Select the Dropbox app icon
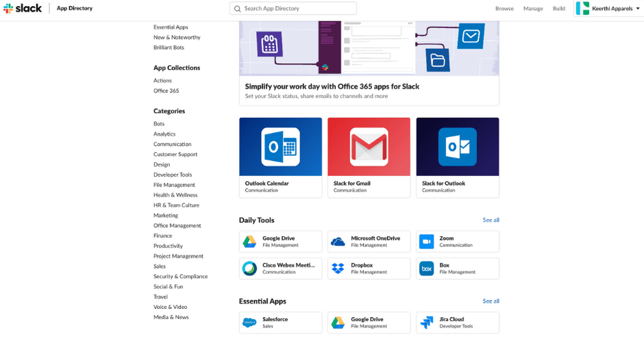This screenshot has width=644, height=337. (338, 269)
